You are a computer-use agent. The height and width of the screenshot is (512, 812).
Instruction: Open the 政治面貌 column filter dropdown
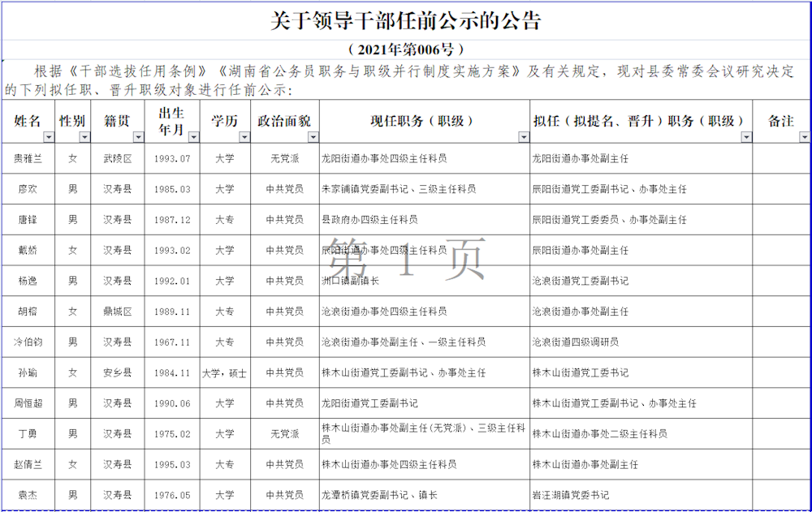313,137
